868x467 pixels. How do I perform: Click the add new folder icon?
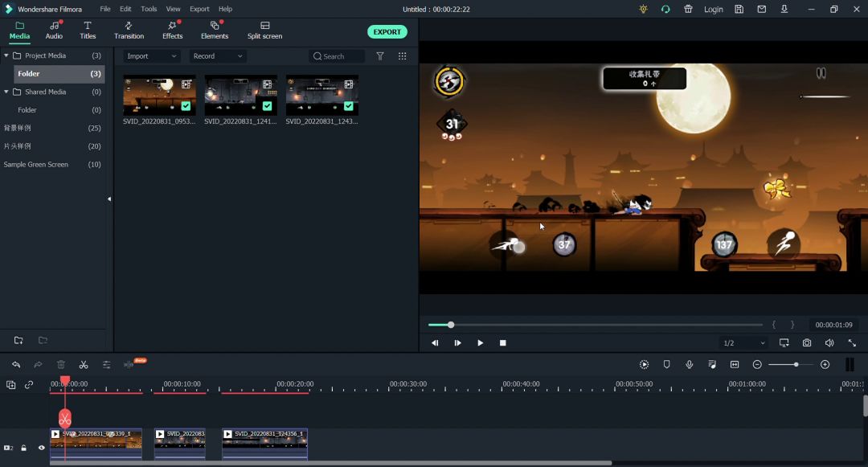pos(18,341)
